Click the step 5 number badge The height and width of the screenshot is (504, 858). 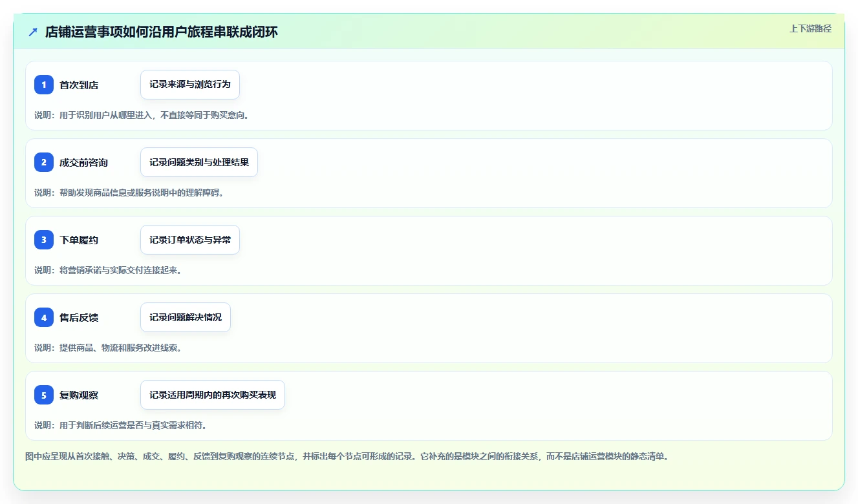point(44,395)
